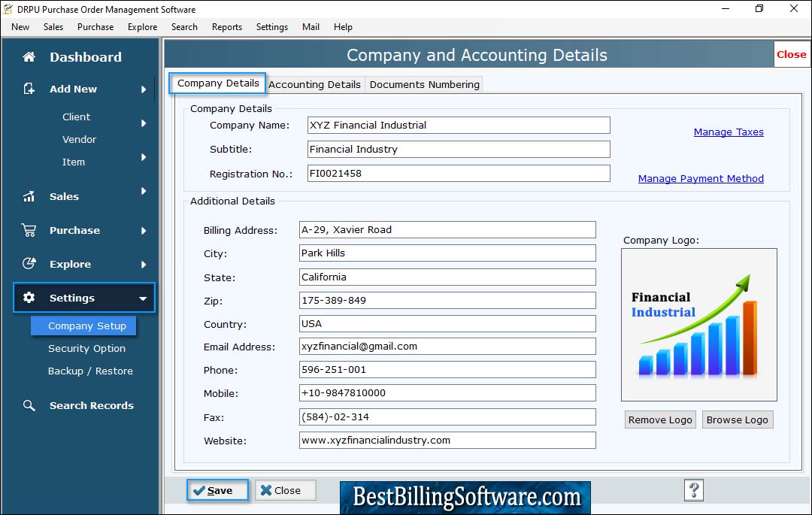
Task: Click the Remove Logo button
Action: (x=660, y=420)
